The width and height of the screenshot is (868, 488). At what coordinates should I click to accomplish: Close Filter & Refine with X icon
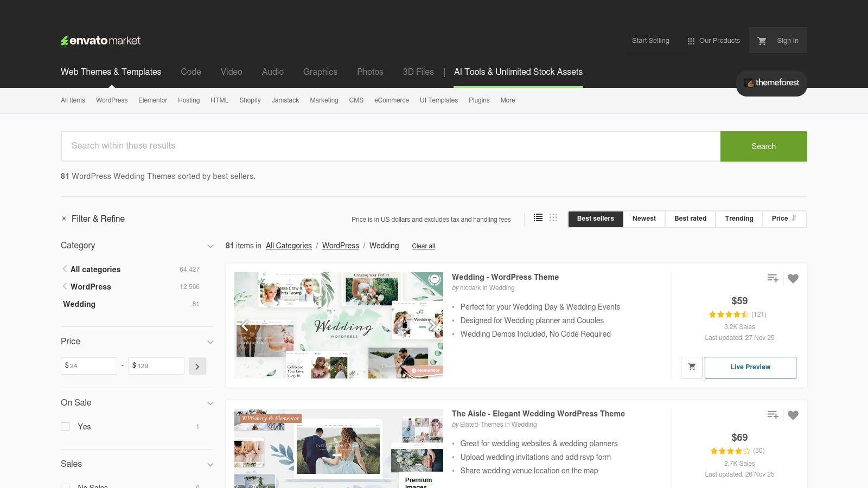pos(64,219)
